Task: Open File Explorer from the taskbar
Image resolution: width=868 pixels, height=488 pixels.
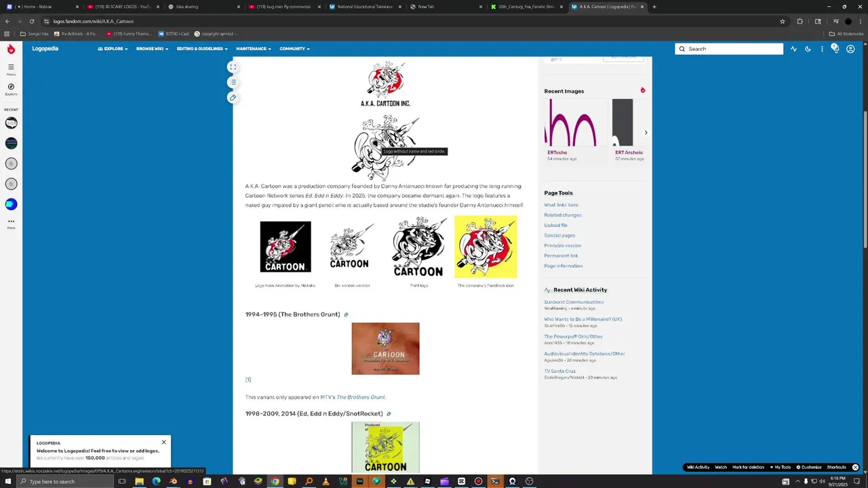Action: pos(139,481)
